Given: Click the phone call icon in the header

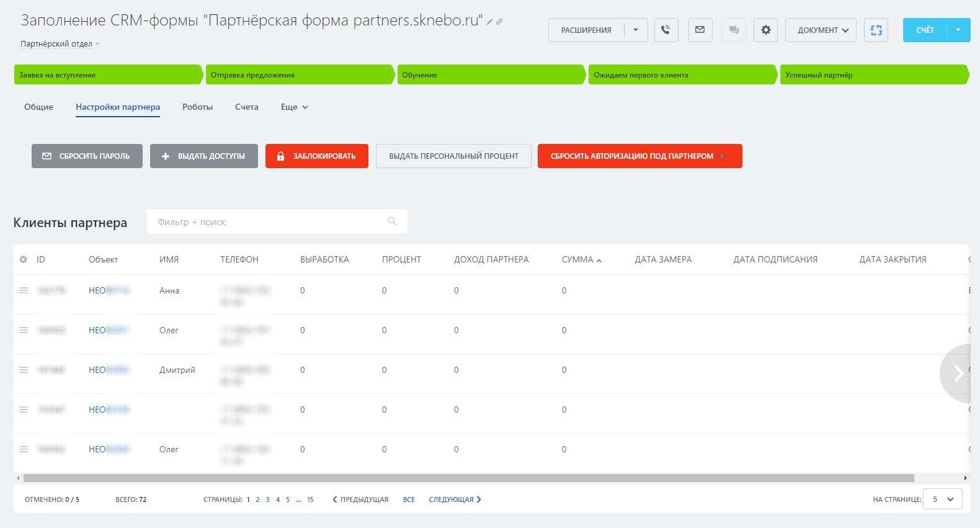Looking at the screenshot, I should (666, 30).
